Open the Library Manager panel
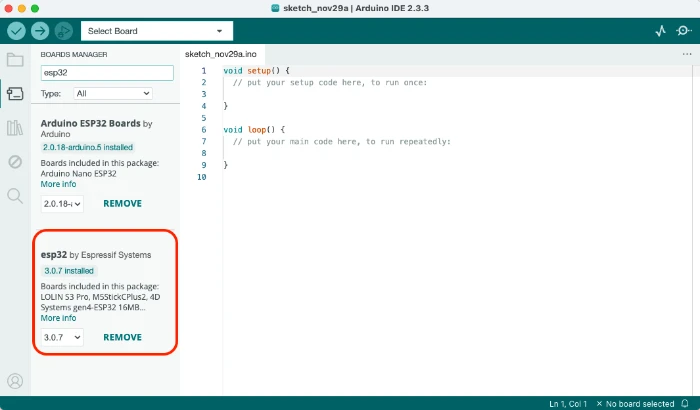 [15, 127]
